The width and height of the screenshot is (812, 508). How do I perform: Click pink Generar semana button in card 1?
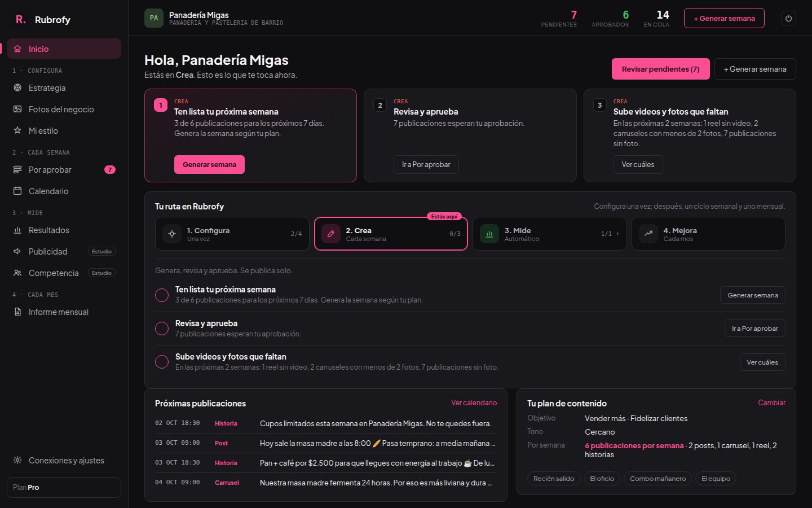click(209, 164)
